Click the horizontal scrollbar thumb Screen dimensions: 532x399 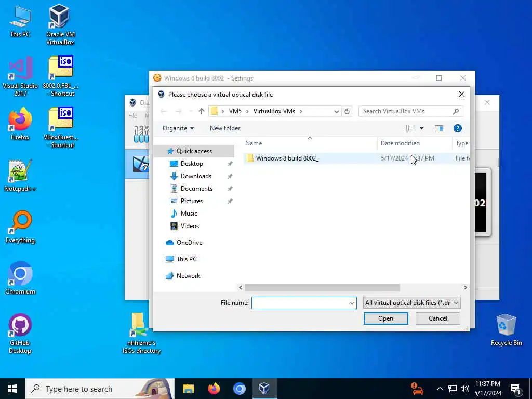coord(322,288)
